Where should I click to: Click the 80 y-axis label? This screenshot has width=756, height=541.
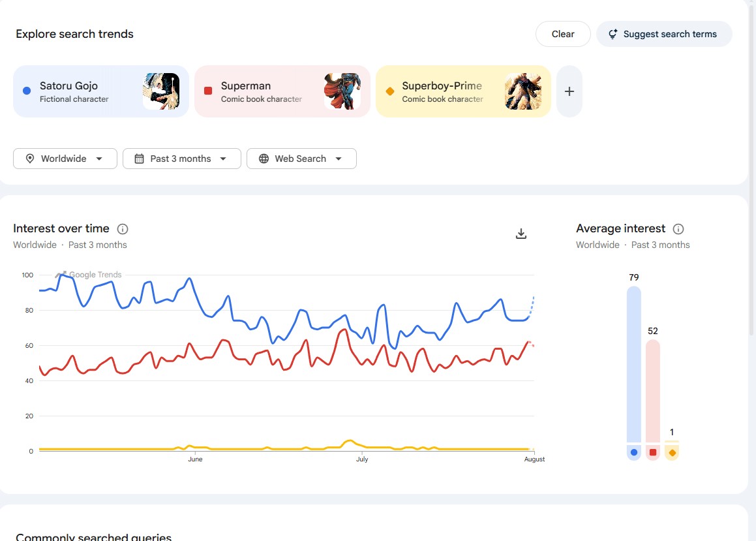pyautogui.click(x=29, y=310)
